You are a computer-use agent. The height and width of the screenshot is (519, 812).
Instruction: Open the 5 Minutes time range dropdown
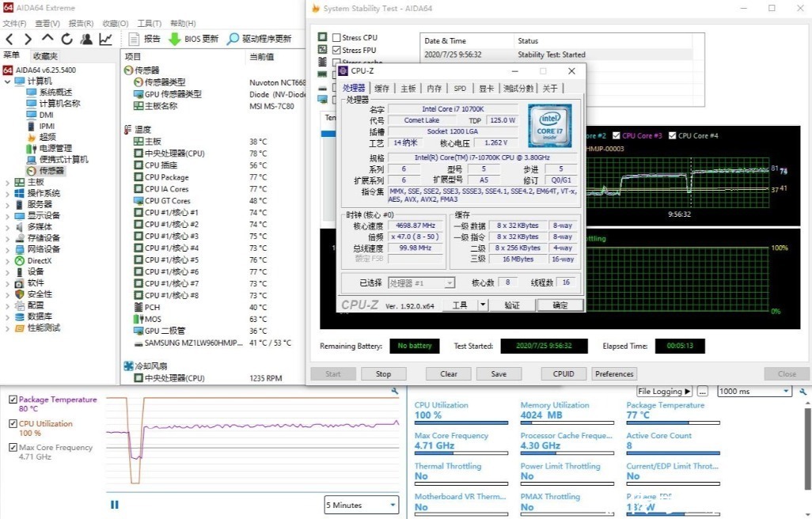[x=361, y=505]
